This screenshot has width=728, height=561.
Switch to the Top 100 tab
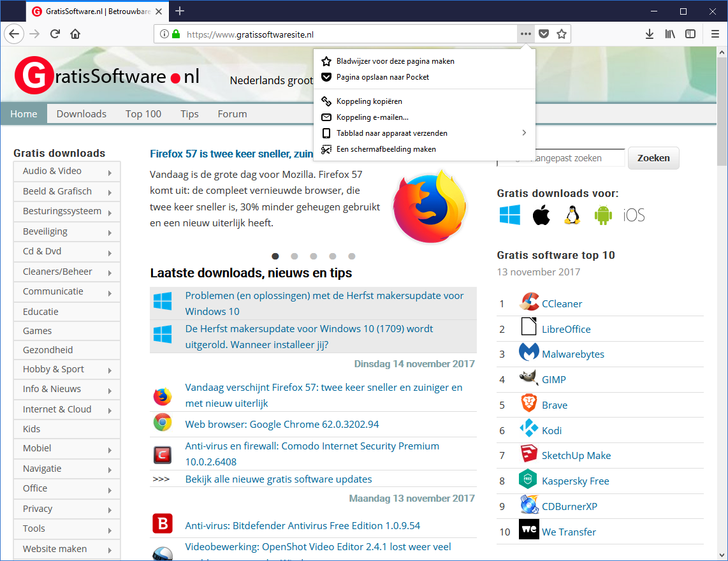click(x=143, y=114)
